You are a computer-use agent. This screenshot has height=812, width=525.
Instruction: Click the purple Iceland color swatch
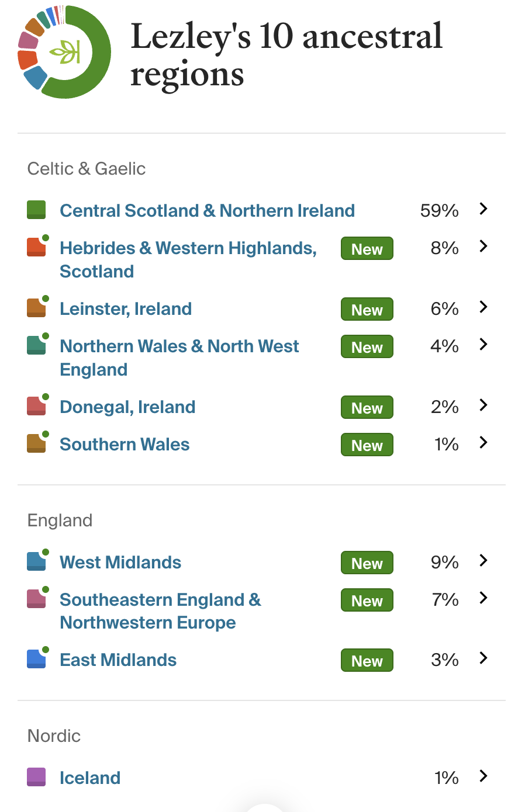coord(36,777)
